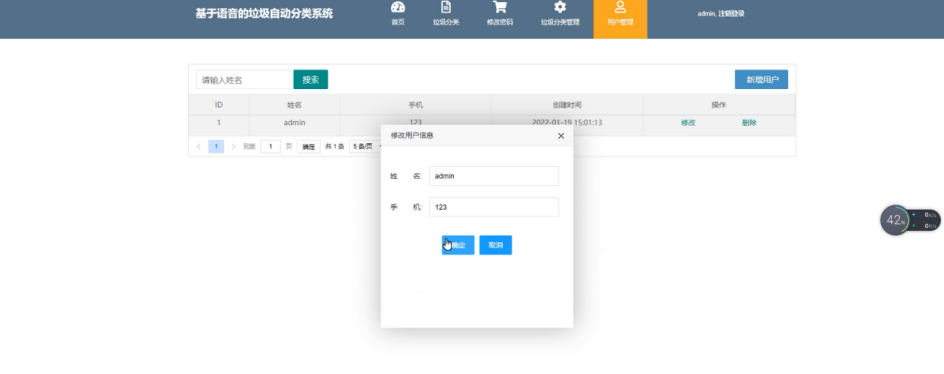Go to previous page arrow
Viewport: 944px width, 374px height.
click(x=199, y=146)
